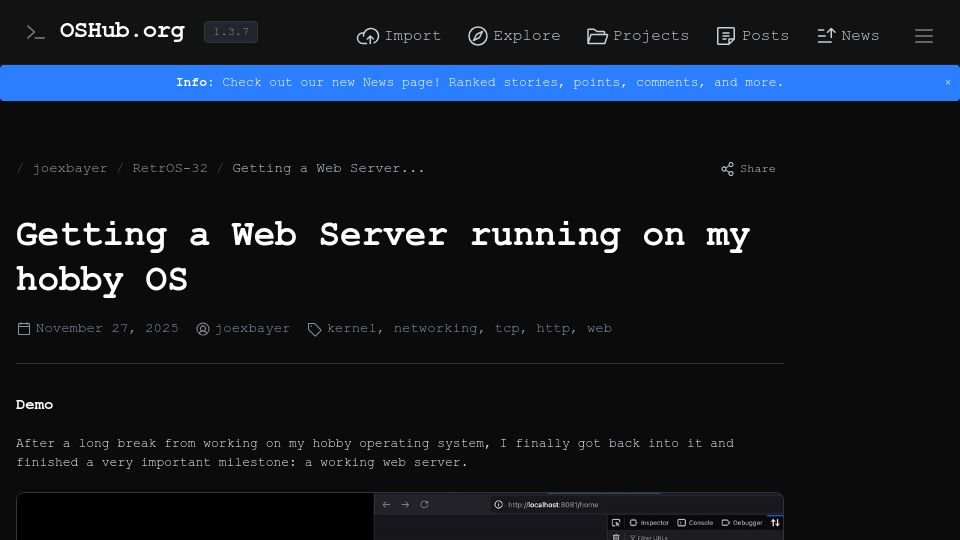This screenshot has width=960, height=540.
Task: Select the web tag
Action: click(599, 329)
